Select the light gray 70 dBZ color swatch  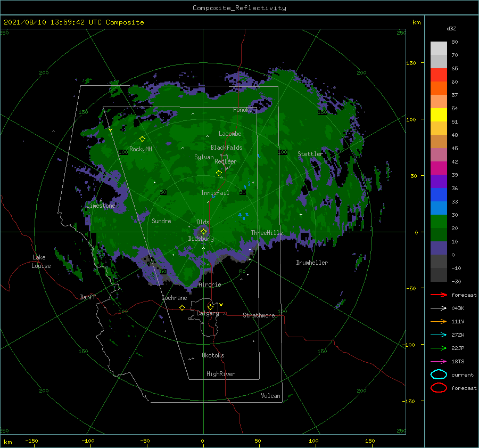(x=439, y=48)
